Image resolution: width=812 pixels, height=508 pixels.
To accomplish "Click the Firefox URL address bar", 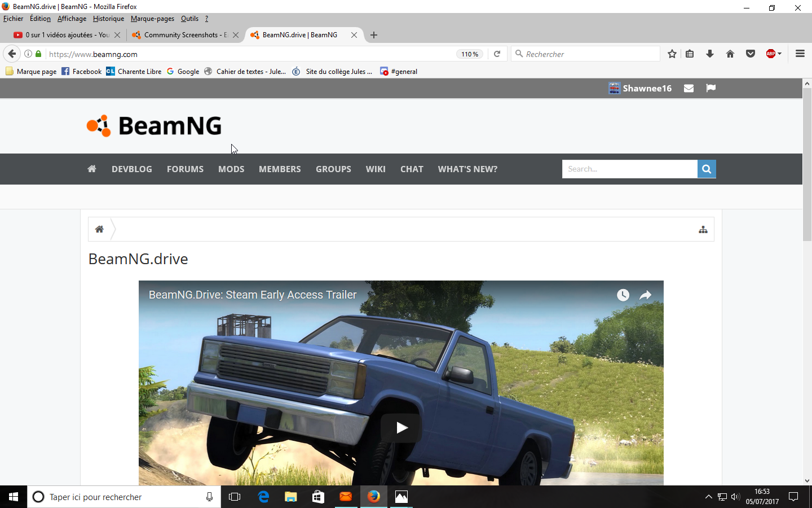I will point(251,54).
